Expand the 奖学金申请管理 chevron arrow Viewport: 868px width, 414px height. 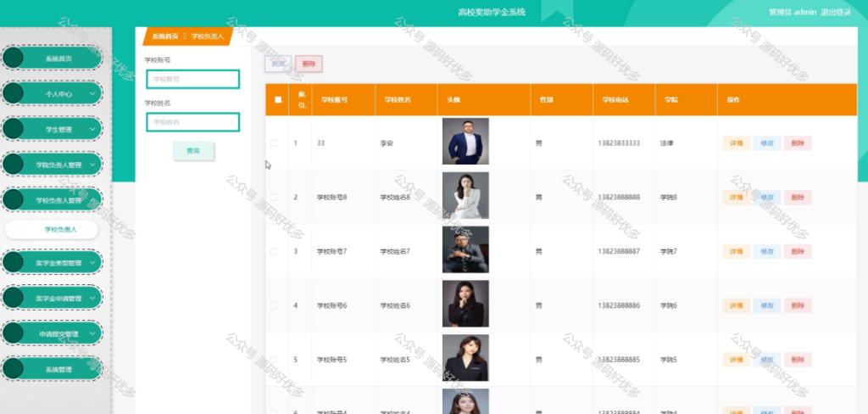(x=92, y=298)
